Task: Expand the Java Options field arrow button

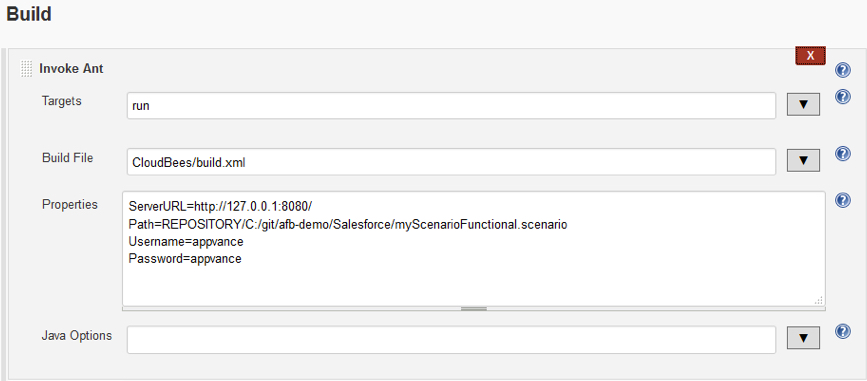Action: pos(803,338)
